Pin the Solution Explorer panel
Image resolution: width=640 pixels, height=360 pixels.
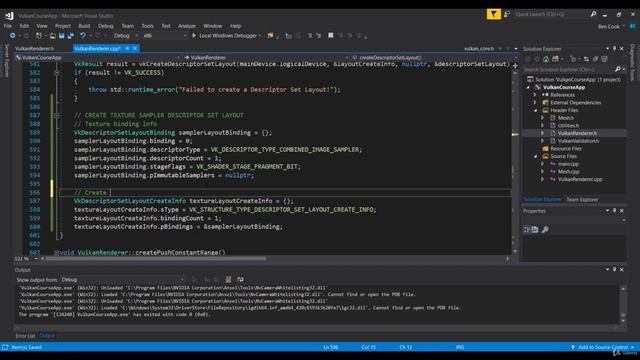click(x=614, y=49)
